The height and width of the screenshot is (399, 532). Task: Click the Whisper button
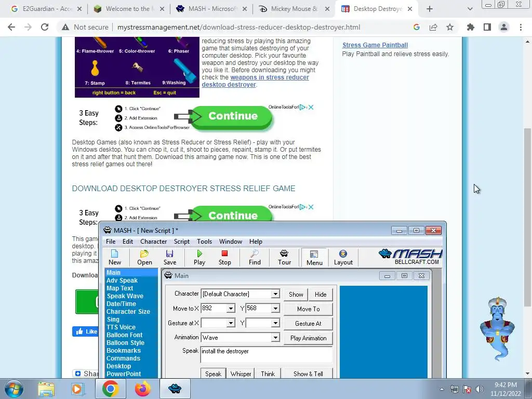tap(241, 374)
